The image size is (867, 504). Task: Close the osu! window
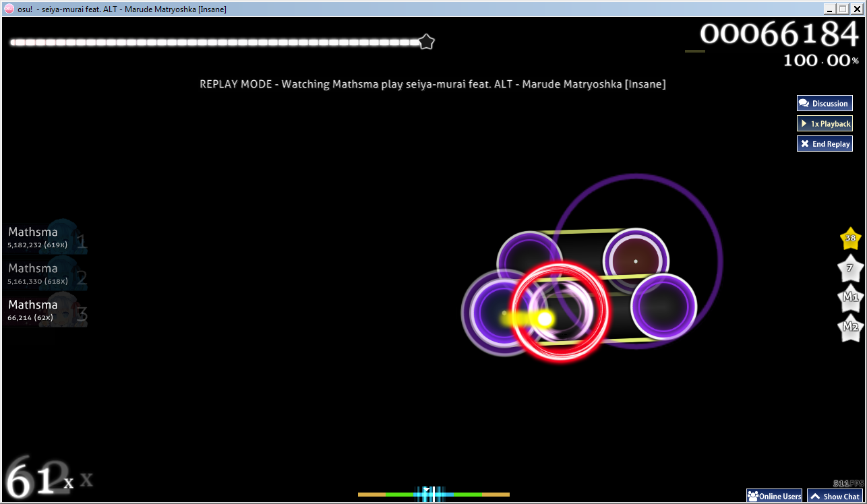(x=856, y=9)
